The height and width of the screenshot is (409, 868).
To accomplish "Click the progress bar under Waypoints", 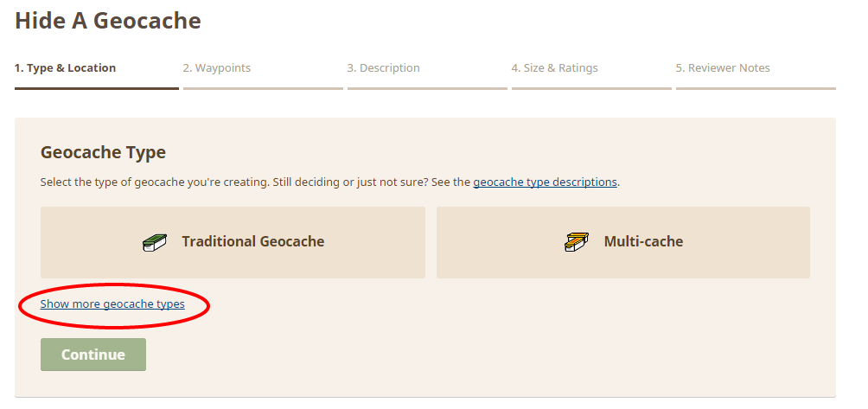I will pos(263,88).
